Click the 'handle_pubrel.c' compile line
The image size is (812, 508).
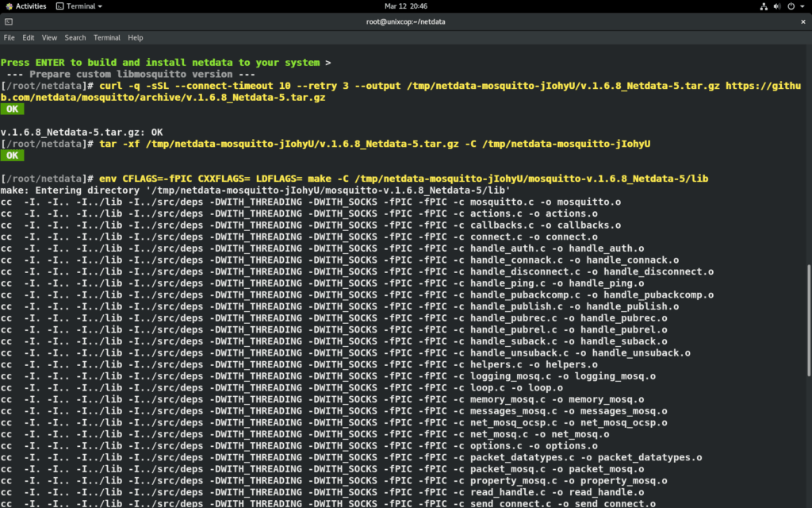pyautogui.click(x=334, y=329)
